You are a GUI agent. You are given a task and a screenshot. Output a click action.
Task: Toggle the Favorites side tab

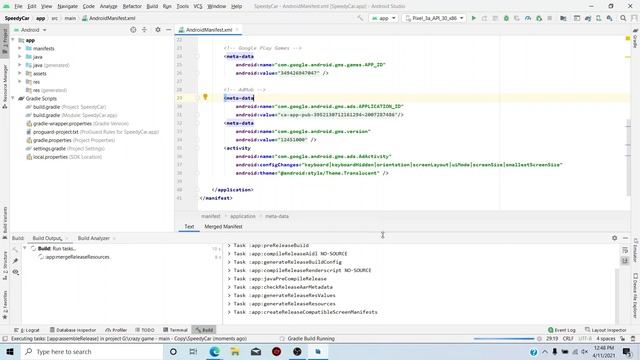(x=4, y=305)
